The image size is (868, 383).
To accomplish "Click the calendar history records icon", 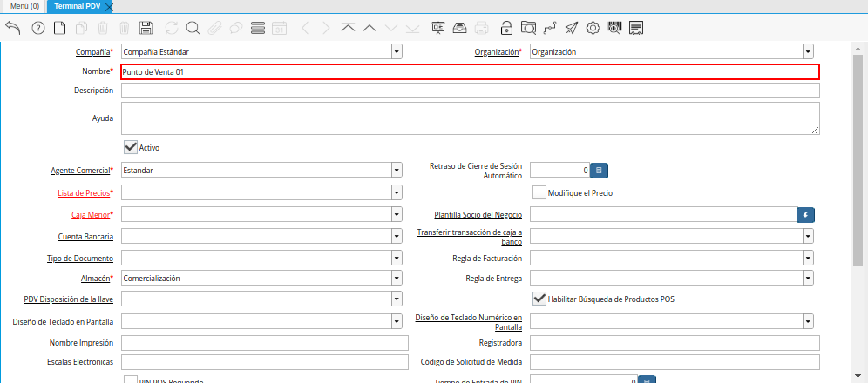I will coord(280,28).
